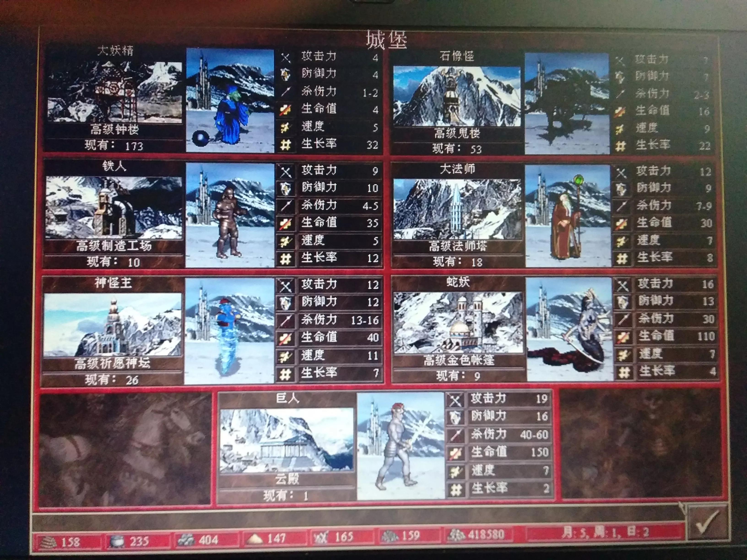Click 巨人 damage value 40-60

[534, 435]
